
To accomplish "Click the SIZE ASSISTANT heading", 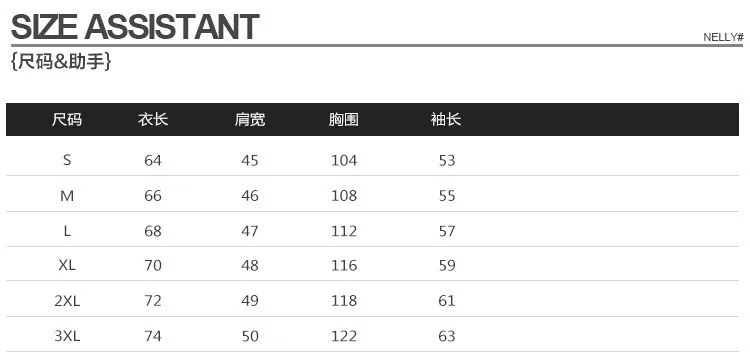I will pos(135,27).
